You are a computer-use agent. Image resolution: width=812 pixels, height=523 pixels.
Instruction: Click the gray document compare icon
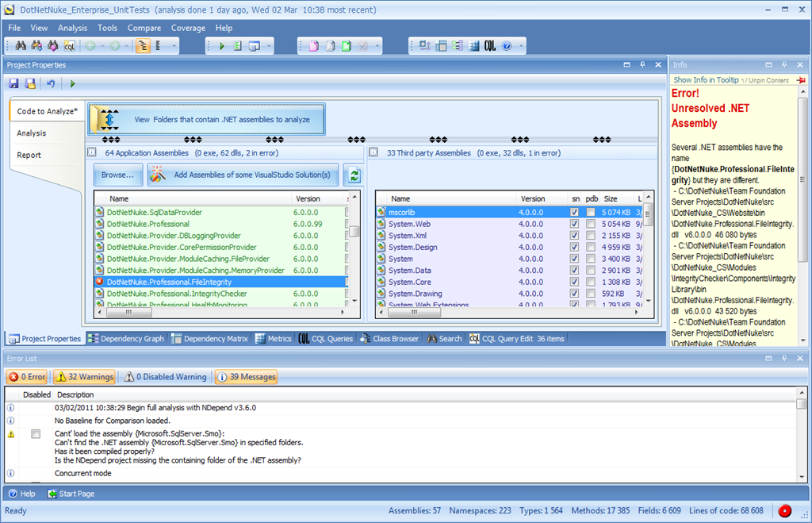coord(330,46)
